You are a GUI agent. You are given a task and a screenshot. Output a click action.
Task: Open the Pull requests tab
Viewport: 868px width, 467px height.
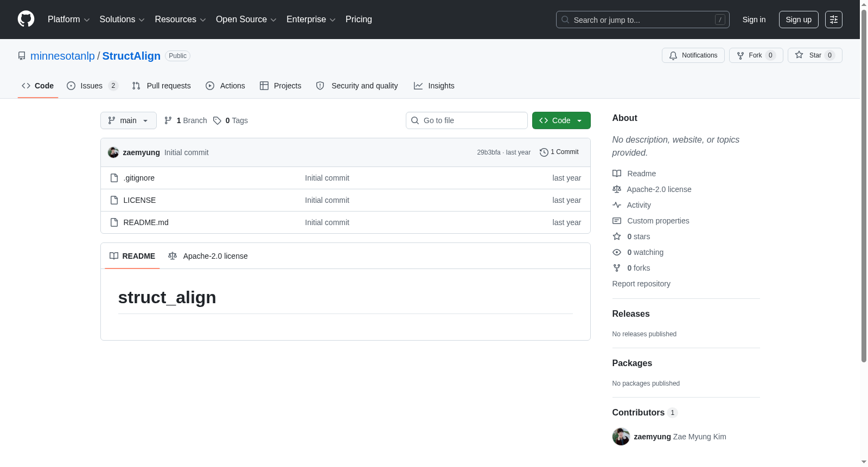point(162,86)
